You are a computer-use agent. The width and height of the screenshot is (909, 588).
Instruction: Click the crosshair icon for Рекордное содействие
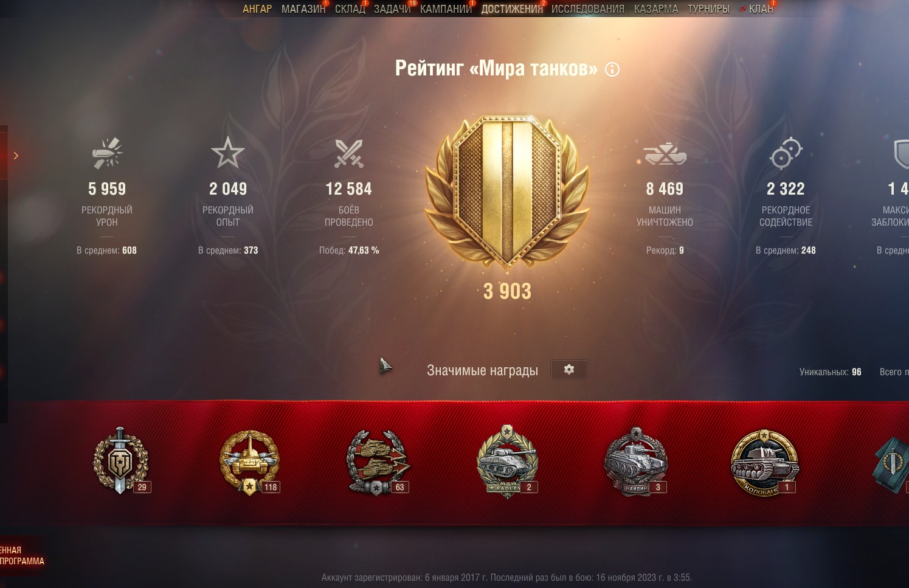[786, 153]
